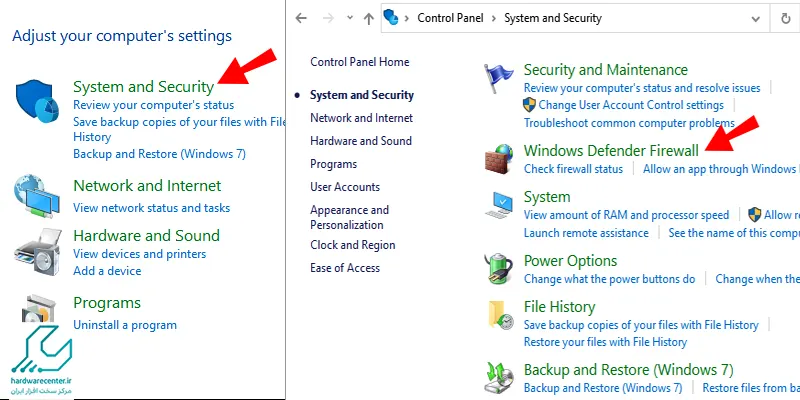Click the Refresh button in address bar
This screenshot has width=800, height=400.
[786, 18]
